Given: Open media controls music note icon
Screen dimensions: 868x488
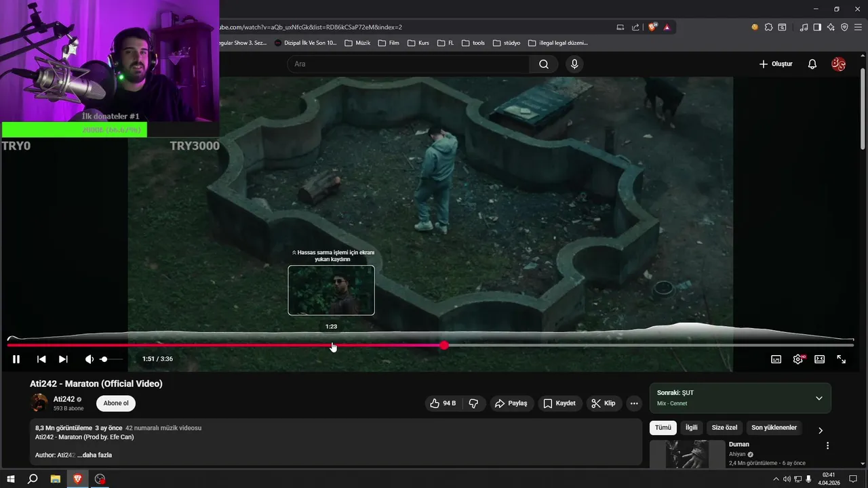Looking at the screenshot, I should coord(804,27).
